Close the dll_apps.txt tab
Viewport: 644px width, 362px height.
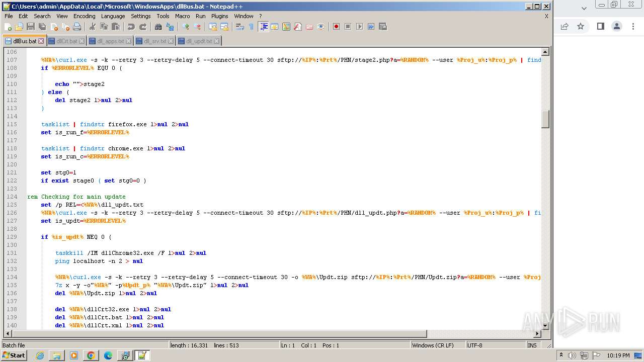128,41
